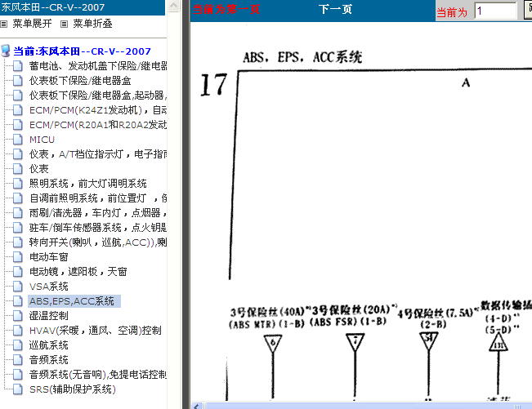
Task: Open the VSA系统 entry
Action: pos(49,287)
